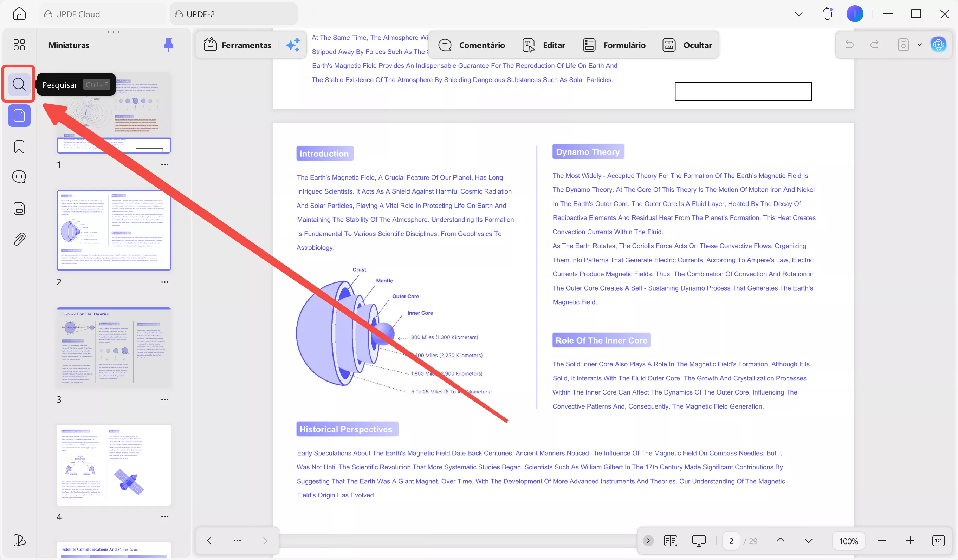
Task: Click the home icon
Action: click(19, 14)
